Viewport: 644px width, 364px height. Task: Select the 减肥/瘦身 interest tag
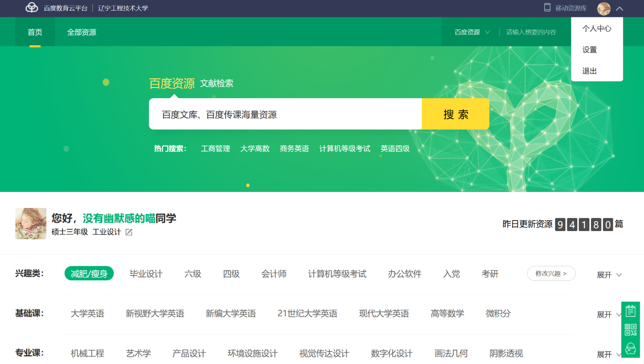point(89,274)
